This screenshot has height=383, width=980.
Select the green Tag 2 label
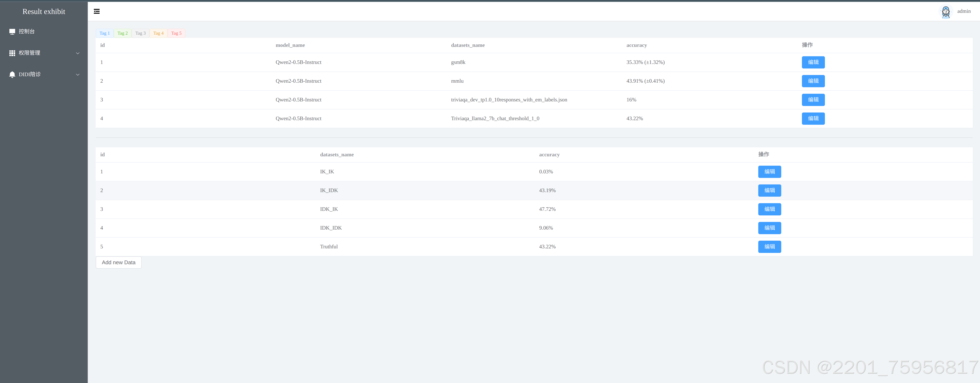(x=123, y=33)
